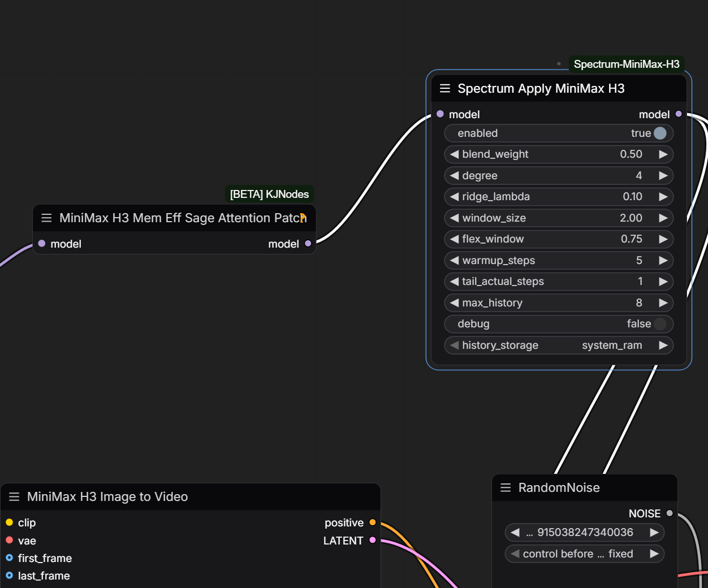
Task: Click the positive output dot
Action: pos(372,522)
